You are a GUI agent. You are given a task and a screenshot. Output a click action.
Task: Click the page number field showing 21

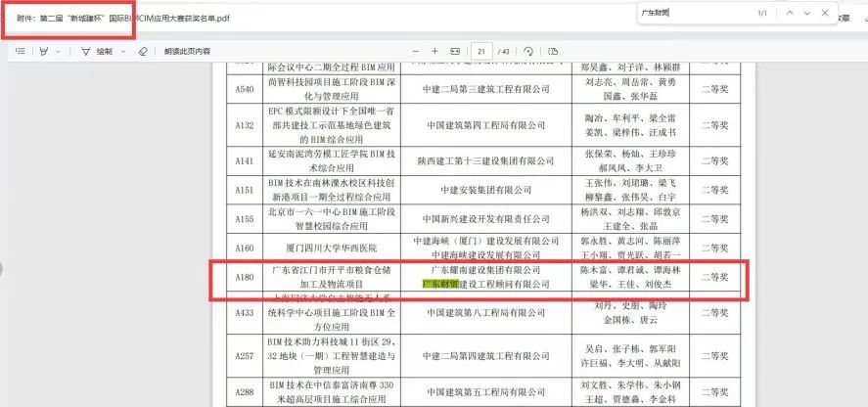(482, 51)
